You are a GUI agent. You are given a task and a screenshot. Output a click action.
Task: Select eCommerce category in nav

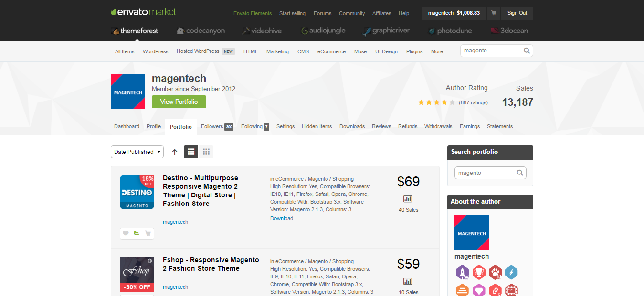331,51
